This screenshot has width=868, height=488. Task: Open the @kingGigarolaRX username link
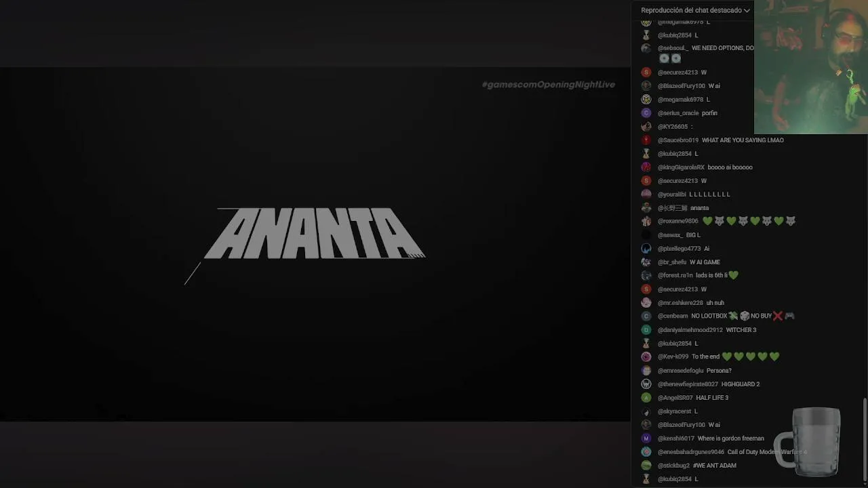click(x=681, y=167)
